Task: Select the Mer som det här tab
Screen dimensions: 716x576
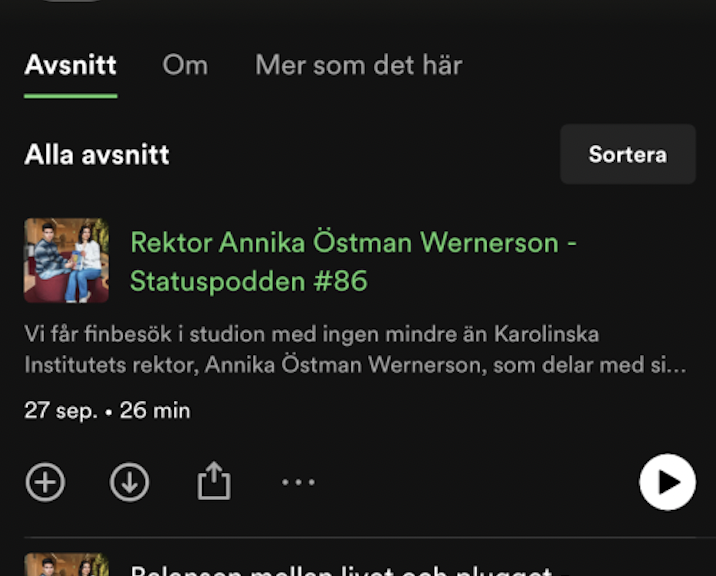Action: [x=358, y=65]
